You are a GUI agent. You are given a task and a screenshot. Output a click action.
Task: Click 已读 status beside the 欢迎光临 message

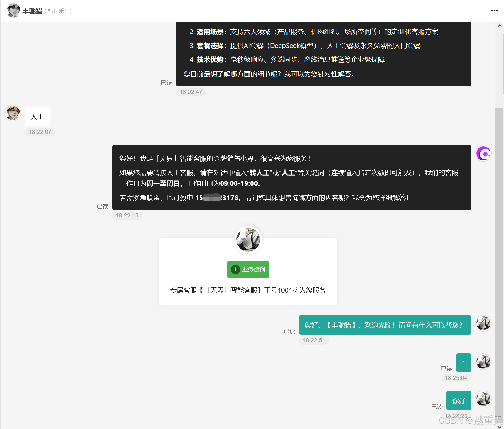point(289,331)
